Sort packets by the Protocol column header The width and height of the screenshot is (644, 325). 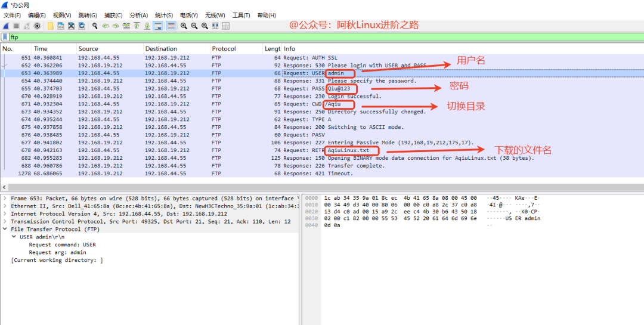(224, 49)
